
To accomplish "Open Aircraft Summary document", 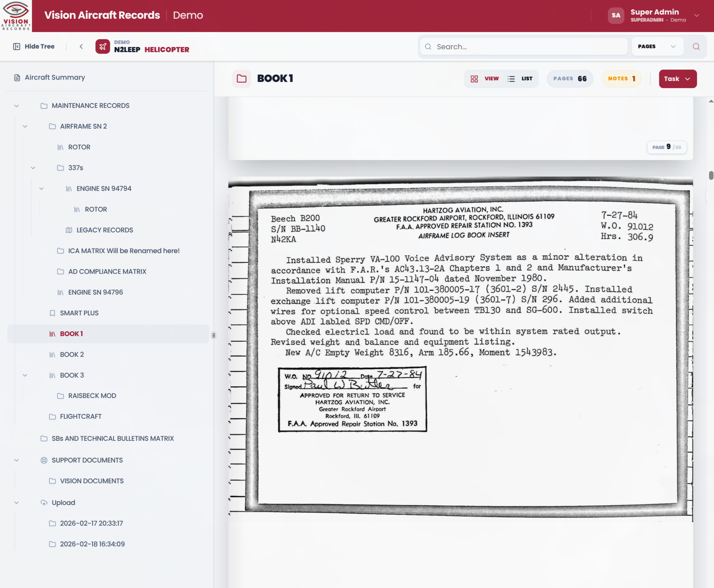I will 55,77.
